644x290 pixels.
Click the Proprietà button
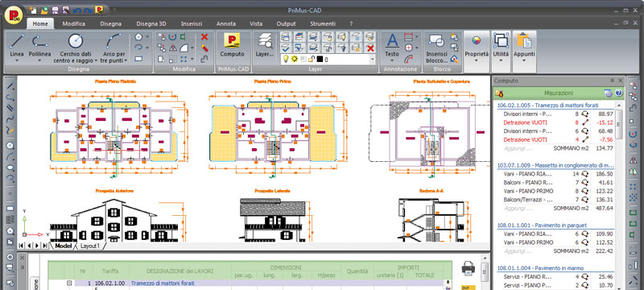pyautogui.click(x=477, y=48)
